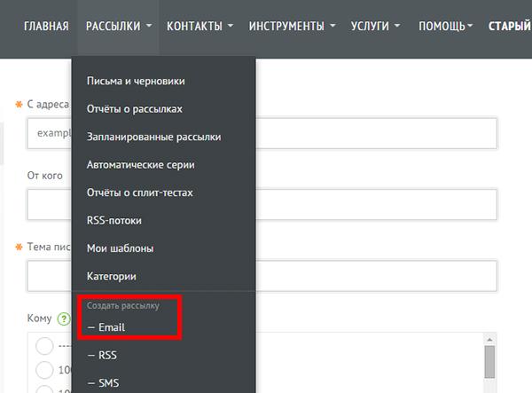Expand the ИНСТРУМЕНТЫ dropdown menu
This screenshot has width=532, height=393.
coord(292,26)
